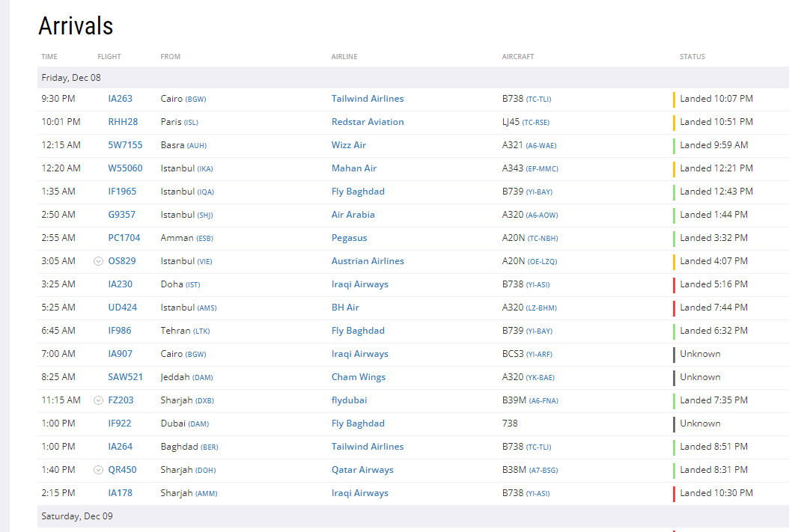This screenshot has height=532, width=810.
Task: Open Mahan Air airline page
Action: click(354, 168)
